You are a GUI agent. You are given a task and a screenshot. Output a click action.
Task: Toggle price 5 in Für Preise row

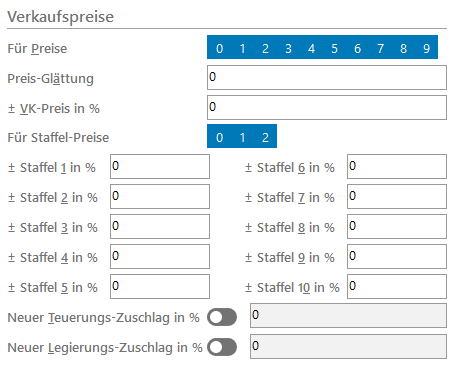[334, 47]
